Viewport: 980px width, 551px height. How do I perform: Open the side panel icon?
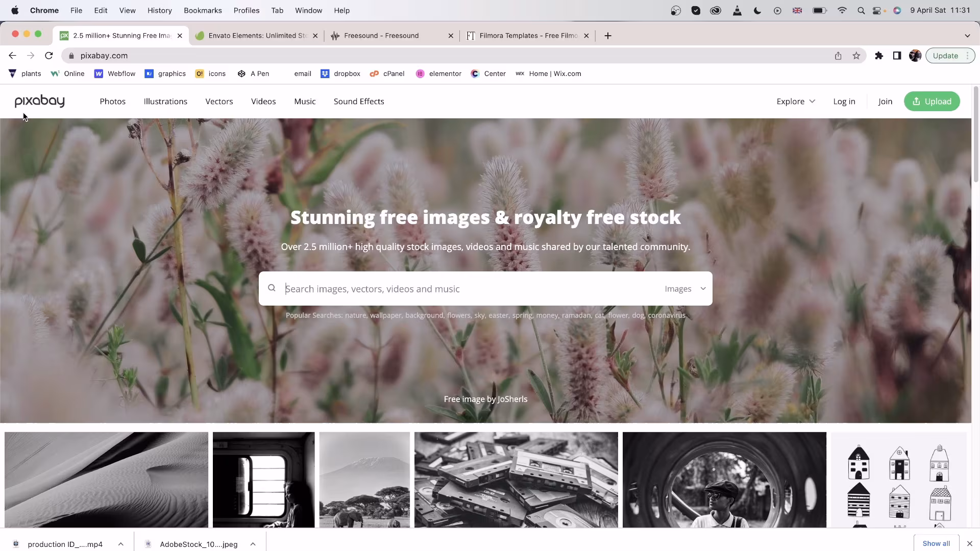point(897,56)
